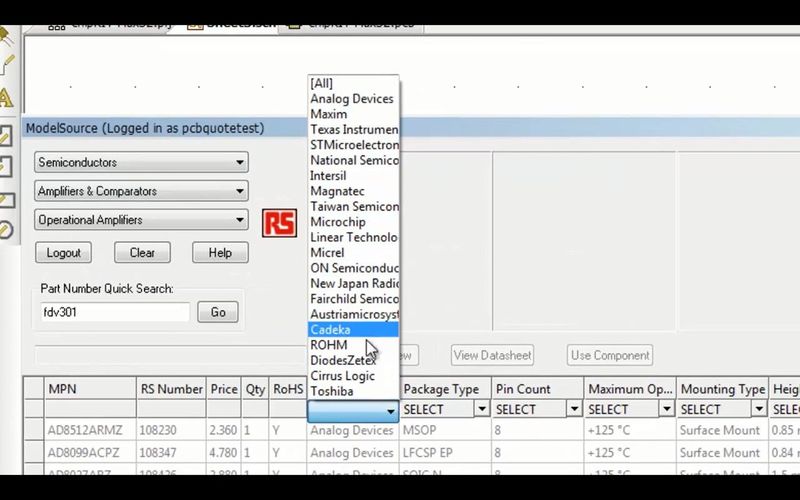This screenshot has width=800, height=500.
Task: Choose Toshiba in the manufacturer list
Action: click(x=353, y=391)
